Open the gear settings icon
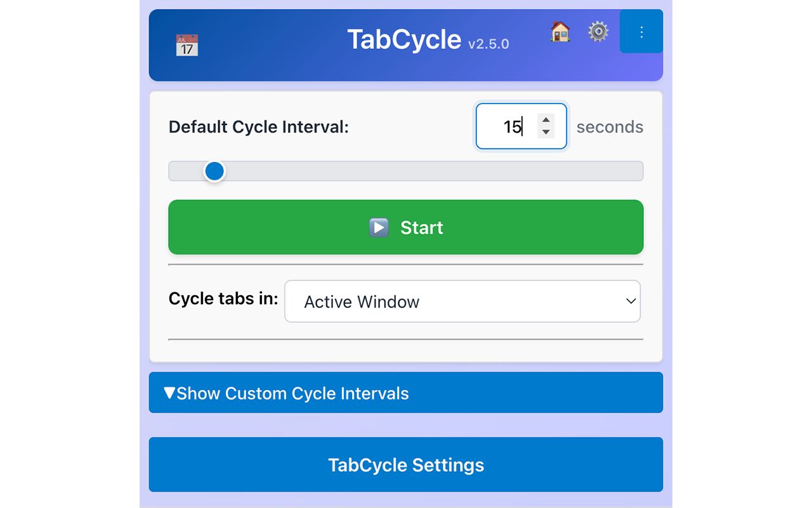Viewport: 812px width, 508px height. tap(598, 31)
